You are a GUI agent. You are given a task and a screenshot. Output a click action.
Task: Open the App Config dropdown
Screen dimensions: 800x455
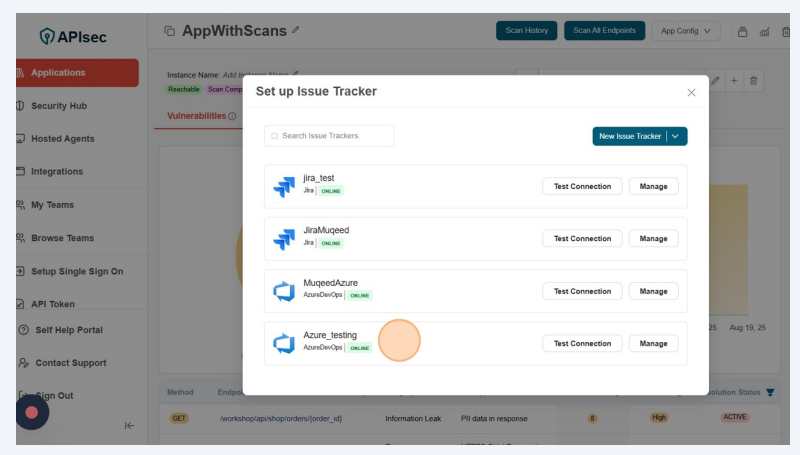pos(686,31)
